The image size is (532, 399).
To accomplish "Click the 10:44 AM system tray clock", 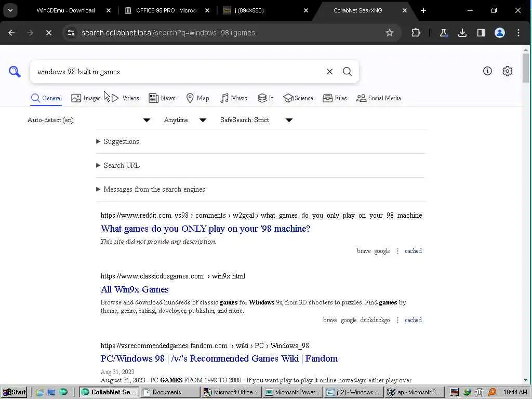I will click(515, 392).
